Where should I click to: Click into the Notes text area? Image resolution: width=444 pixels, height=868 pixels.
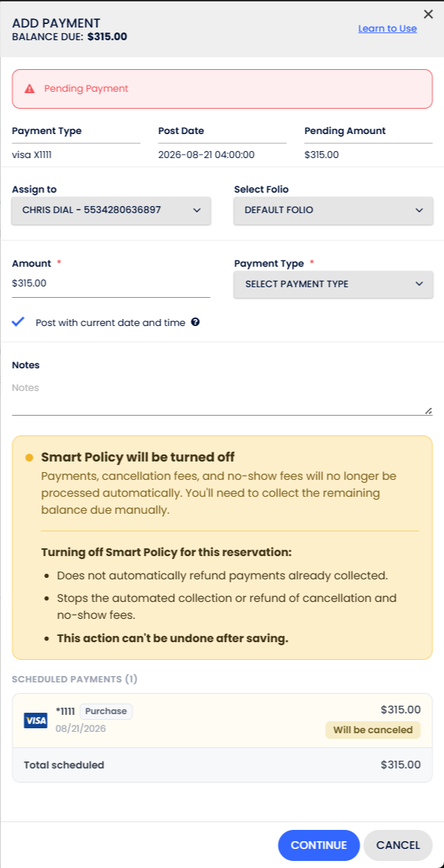pos(222,397)
